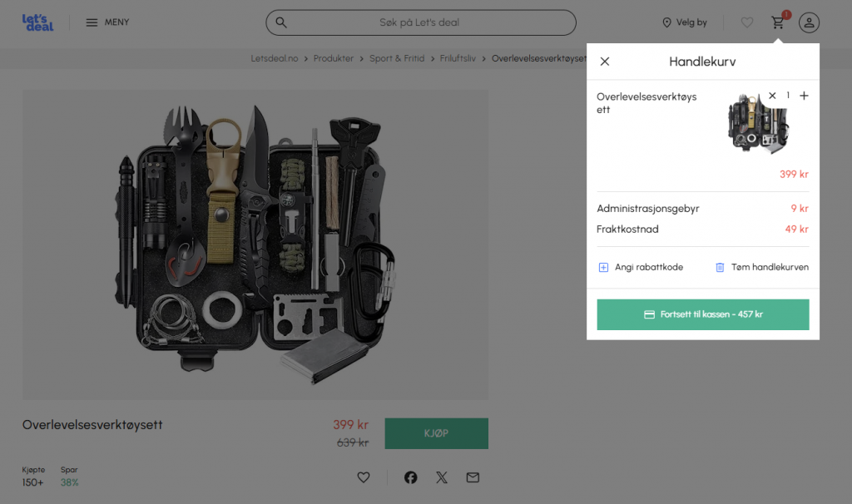Click the crossed-out '639 kr' price

(353, 442)
